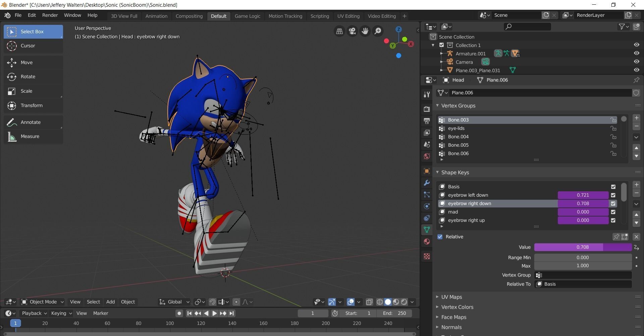Disable the Relative shape keys checkbox
The height and width of the screenshot is (336, 644).
440,237
